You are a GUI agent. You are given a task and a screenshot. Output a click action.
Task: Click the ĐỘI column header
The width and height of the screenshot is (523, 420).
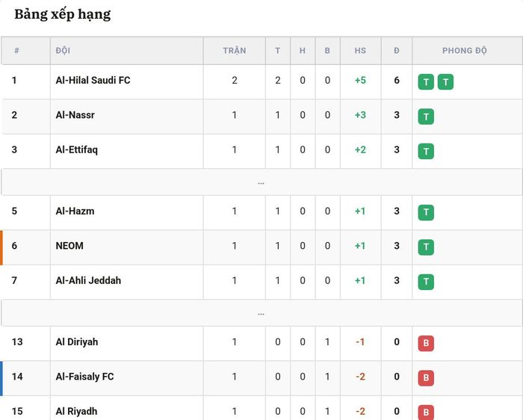point(63,51)
